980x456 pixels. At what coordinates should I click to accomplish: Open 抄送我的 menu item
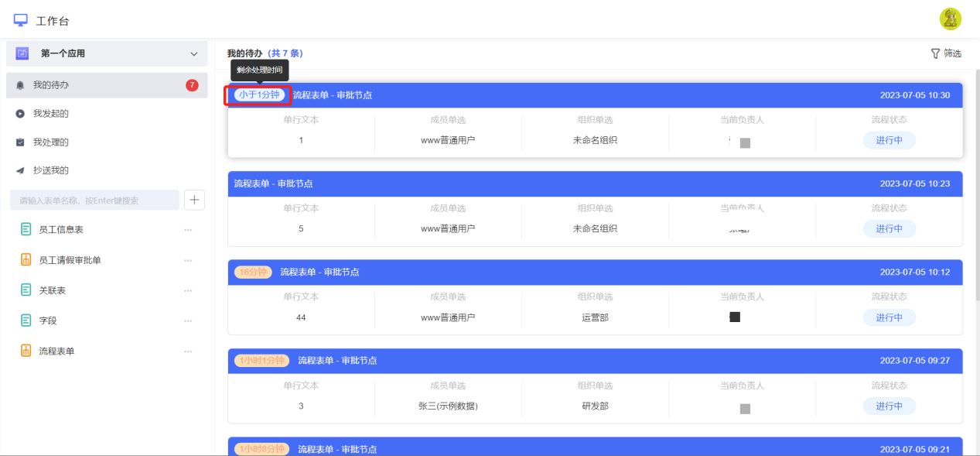pos(107,170)
